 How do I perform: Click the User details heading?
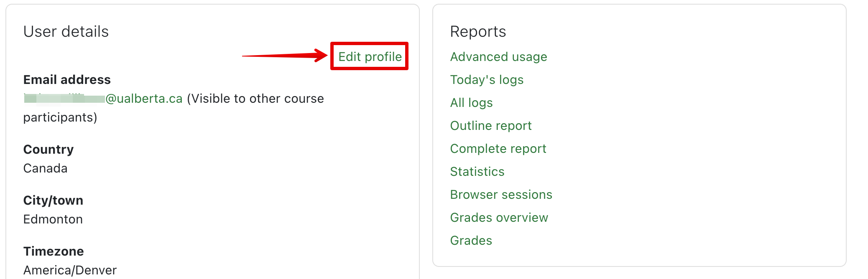(66, 32)
